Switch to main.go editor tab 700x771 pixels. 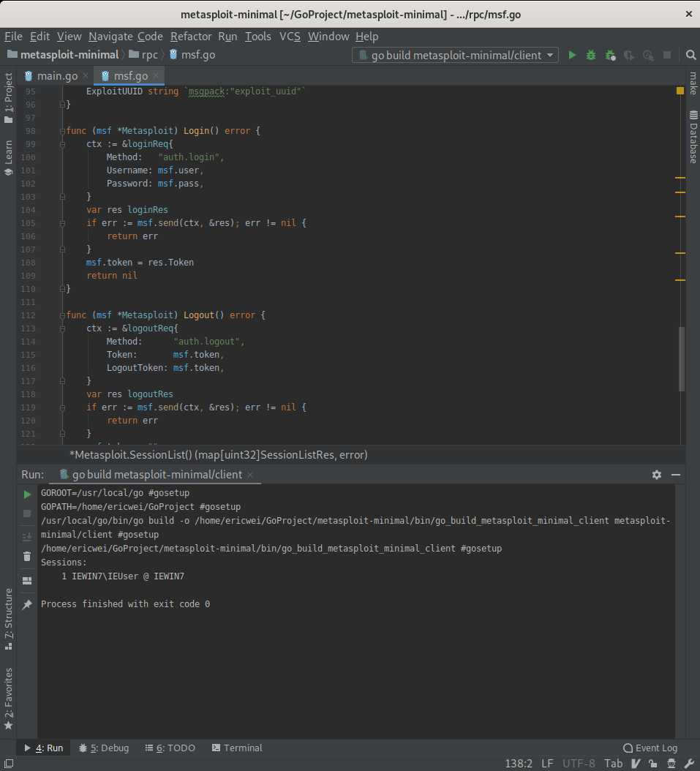[56, 76]
